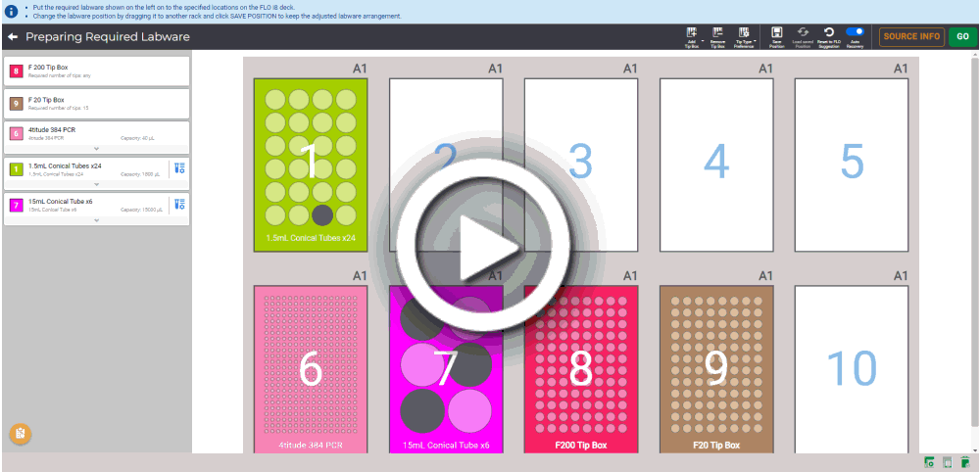Click the Save Position disk icon
Viewport: 980px width, 472px height.
coord(776,33)
